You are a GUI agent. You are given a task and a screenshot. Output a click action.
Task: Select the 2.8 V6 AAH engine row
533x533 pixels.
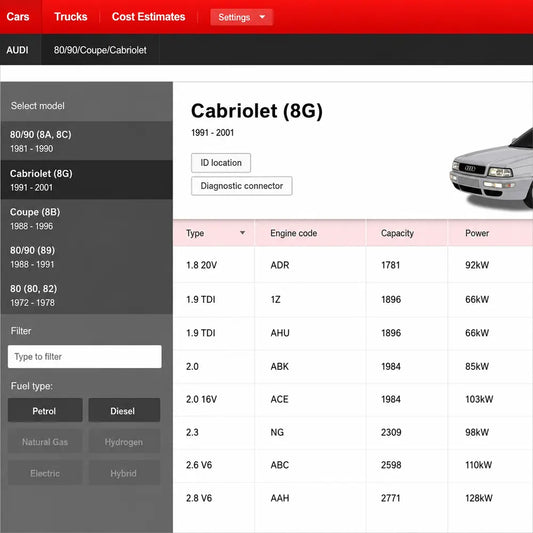pyautogui.click(x=353, y=498)
